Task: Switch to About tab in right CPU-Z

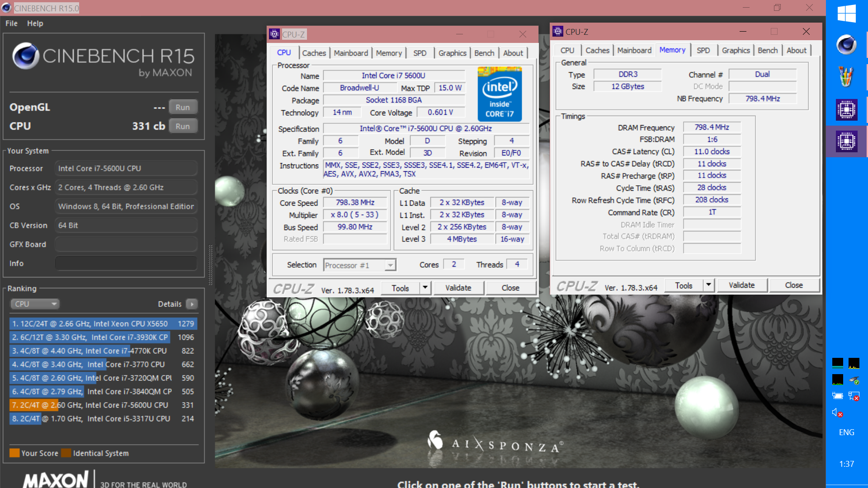Action: tap(797, 51)
